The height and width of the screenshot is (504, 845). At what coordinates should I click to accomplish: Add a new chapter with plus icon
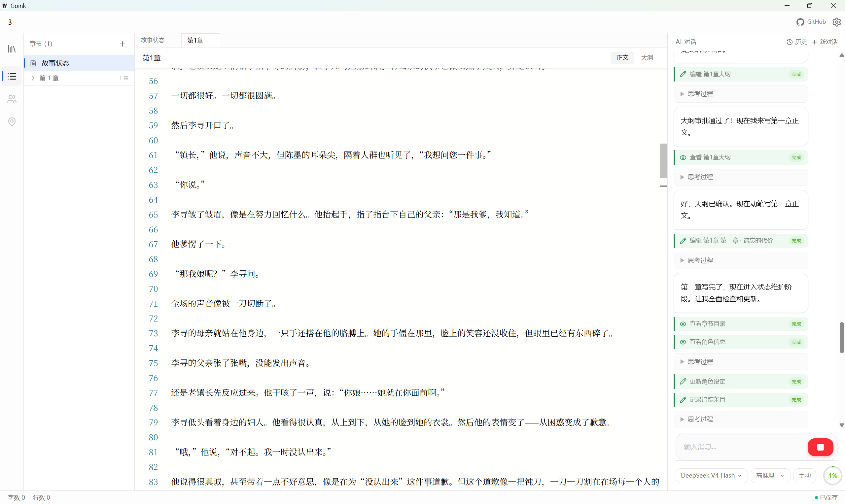coord(122,44)
